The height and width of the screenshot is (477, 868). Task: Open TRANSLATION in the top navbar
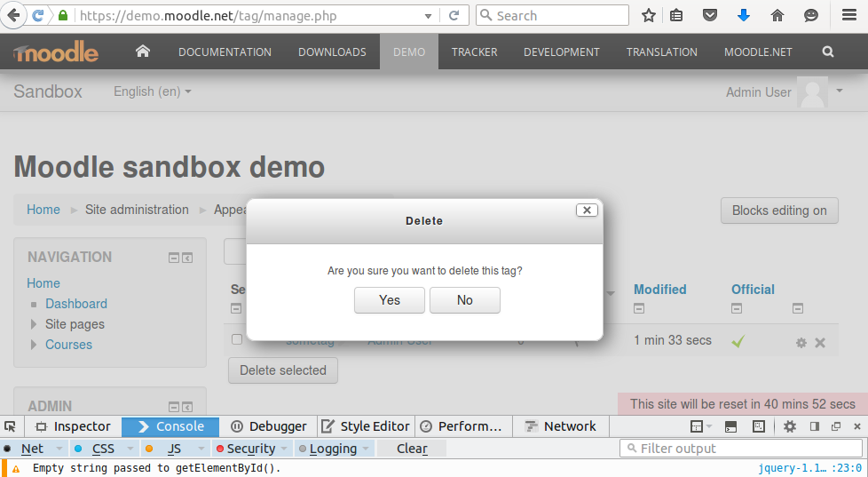(x=661, y=52)
